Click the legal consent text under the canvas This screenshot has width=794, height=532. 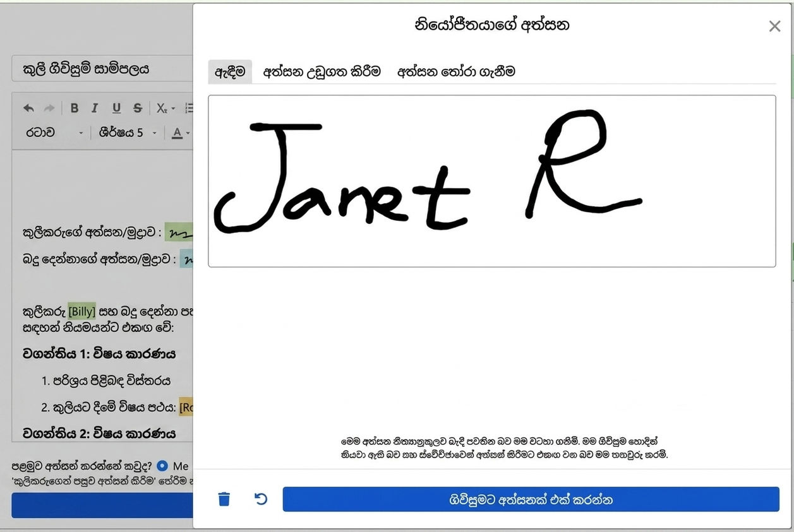503,447
